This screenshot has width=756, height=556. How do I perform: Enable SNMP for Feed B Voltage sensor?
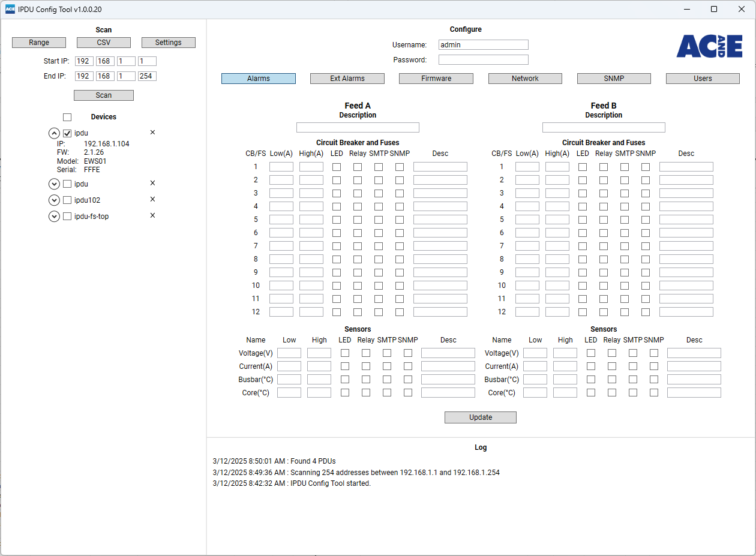(654, 353)
